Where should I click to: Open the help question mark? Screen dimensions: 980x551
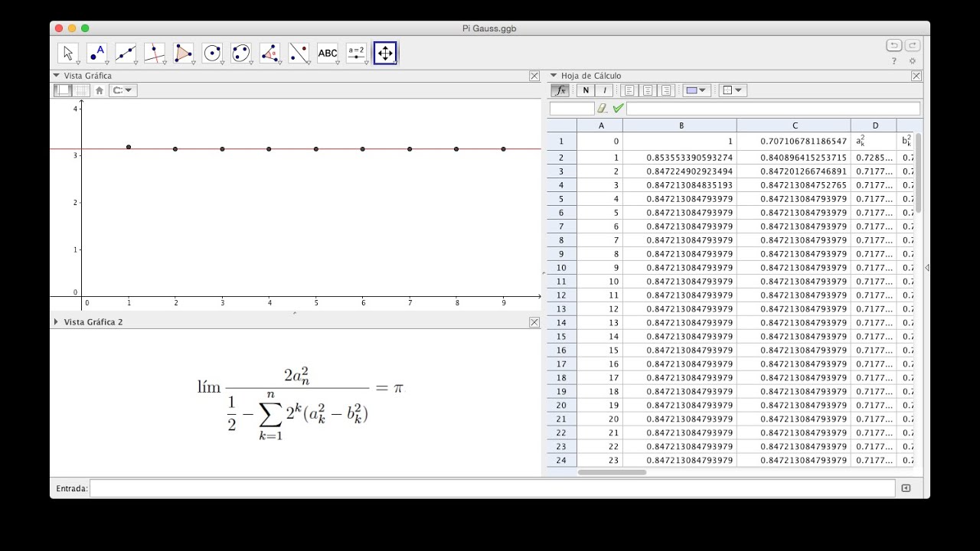tap(893, 61)
